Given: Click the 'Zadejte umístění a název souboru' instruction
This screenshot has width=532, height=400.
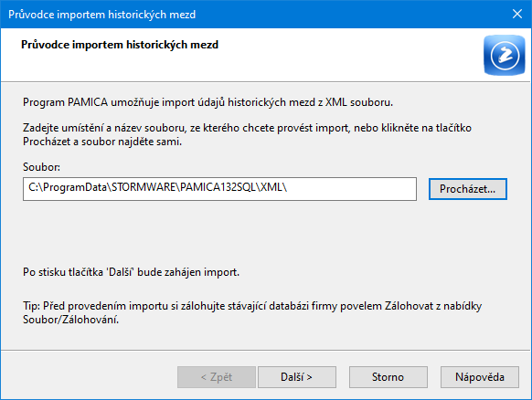Looking at the screenshot, I should 247,134.
